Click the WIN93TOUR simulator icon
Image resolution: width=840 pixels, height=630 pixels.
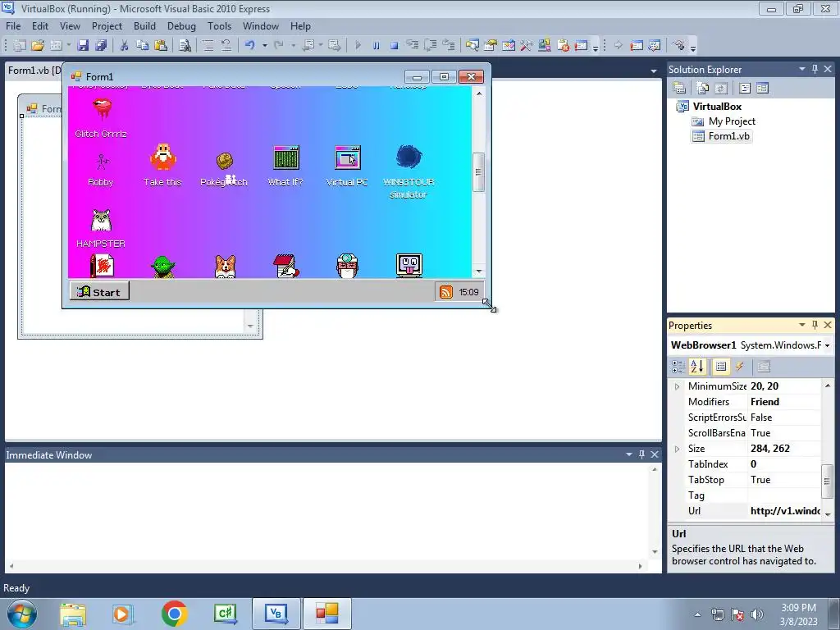pyautogui.click(x=409, y=171)
